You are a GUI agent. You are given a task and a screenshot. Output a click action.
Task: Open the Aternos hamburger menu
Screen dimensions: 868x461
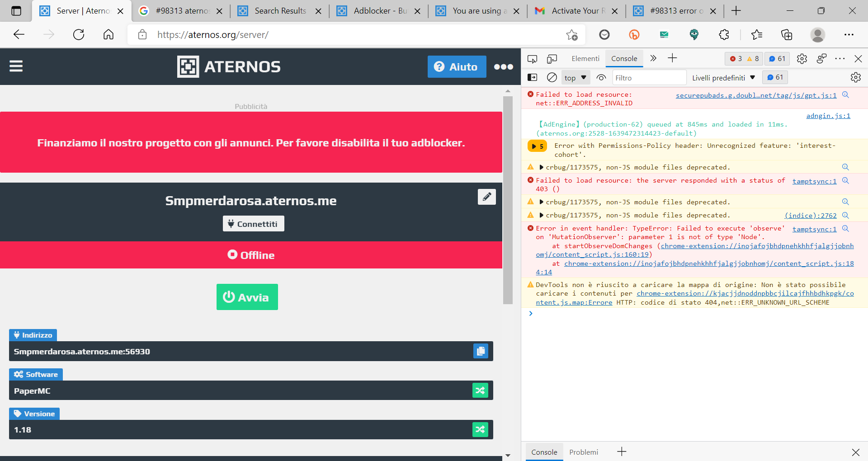16,66
